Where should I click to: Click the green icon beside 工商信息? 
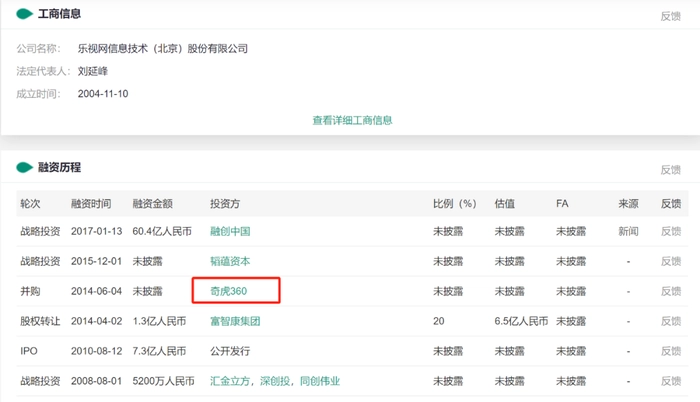click(23, 15)
